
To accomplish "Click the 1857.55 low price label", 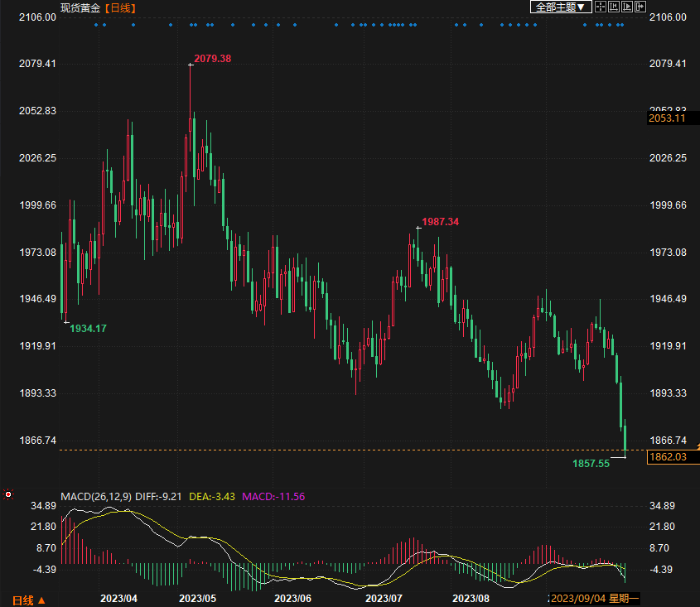I will (x=591, y=464).
